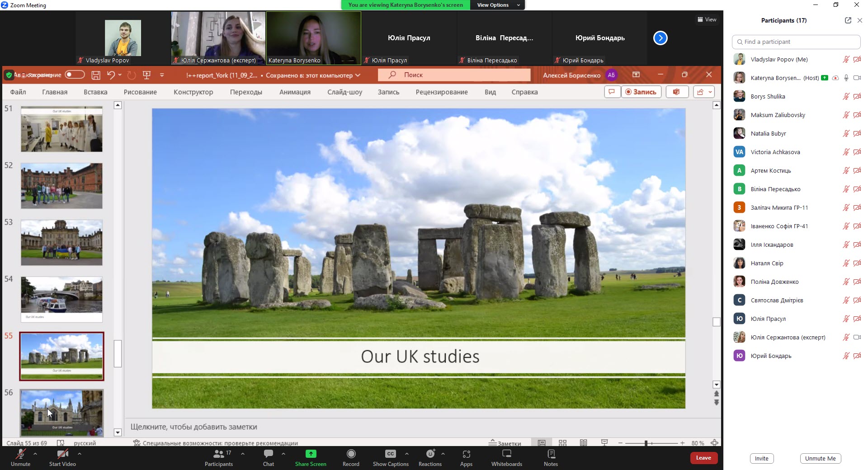868x470 pixels.
Task: Open the Notes icon in Zoom toolbar
Action: pos(551,454)
